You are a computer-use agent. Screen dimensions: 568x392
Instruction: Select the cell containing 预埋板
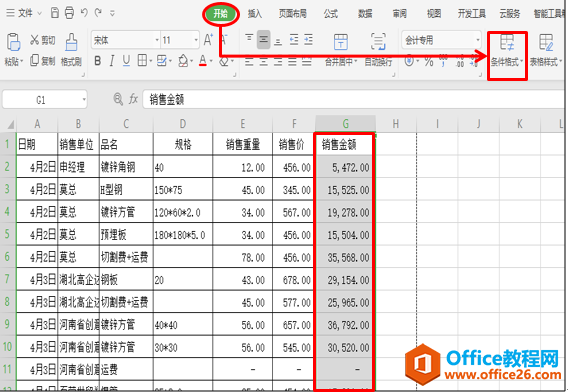126,235
